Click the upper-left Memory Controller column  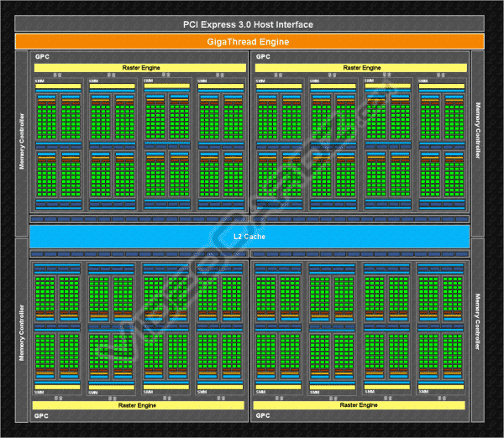[x=22, y=143]
